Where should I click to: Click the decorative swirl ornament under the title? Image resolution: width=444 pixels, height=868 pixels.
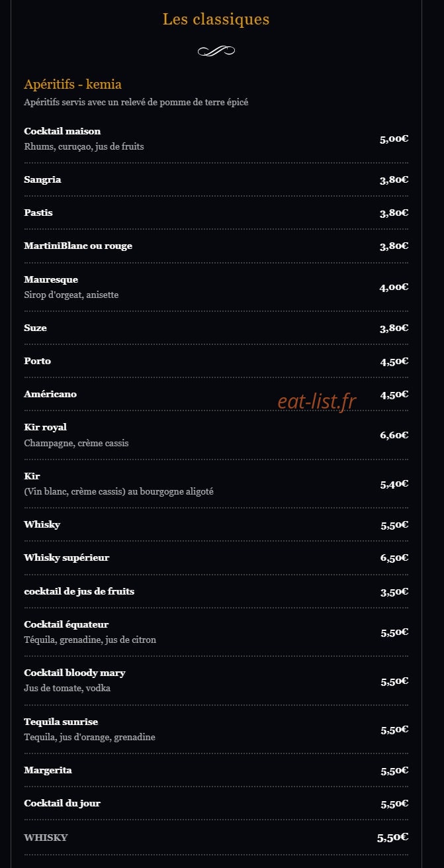216,51
